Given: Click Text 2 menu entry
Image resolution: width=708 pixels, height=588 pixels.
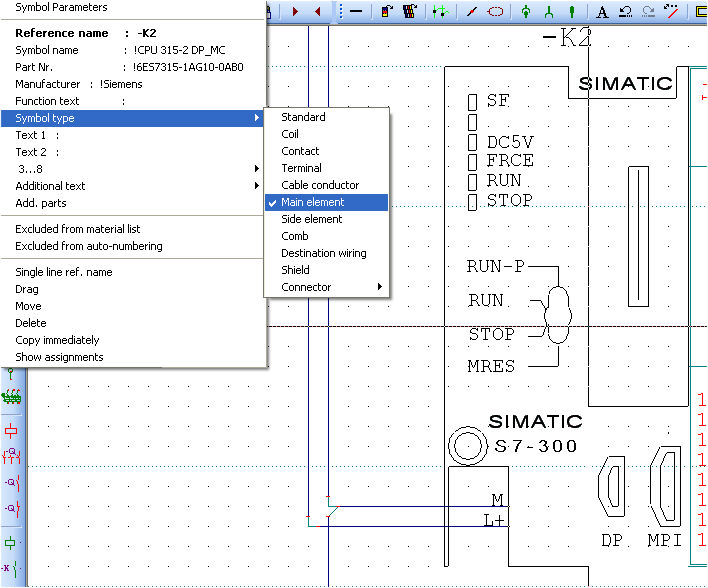Looking at the screenshot, I should 132,152.
